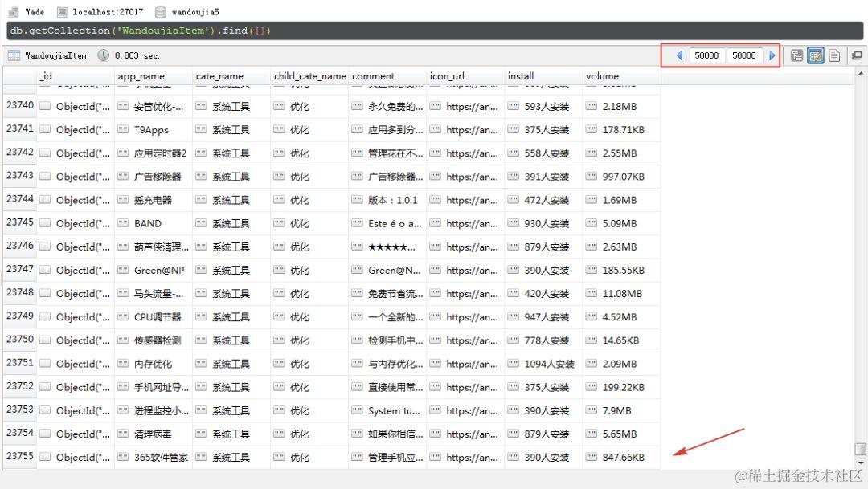The height and width of the screenshot is (489, 868).
Task: Select the 930人安装 install cell
Action: pos(543,223)
